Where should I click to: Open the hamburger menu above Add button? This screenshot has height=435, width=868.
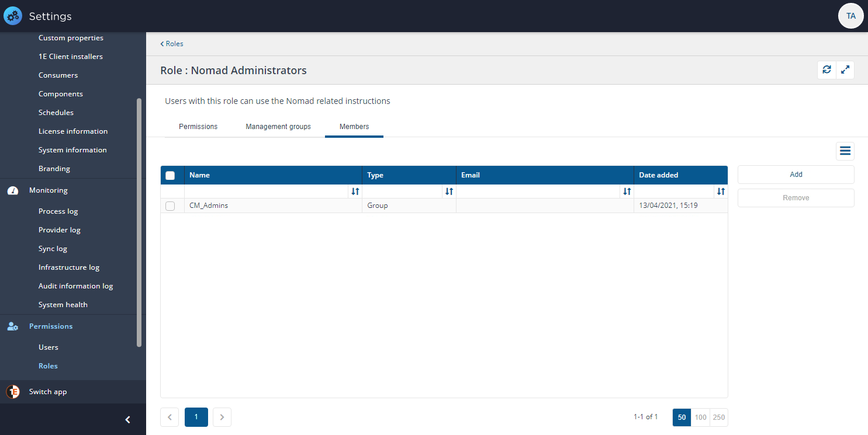(x=845, y=151)
